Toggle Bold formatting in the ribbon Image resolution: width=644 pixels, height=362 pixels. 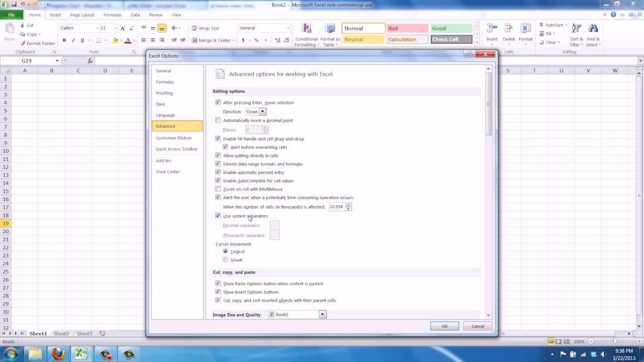coord(64,40)
